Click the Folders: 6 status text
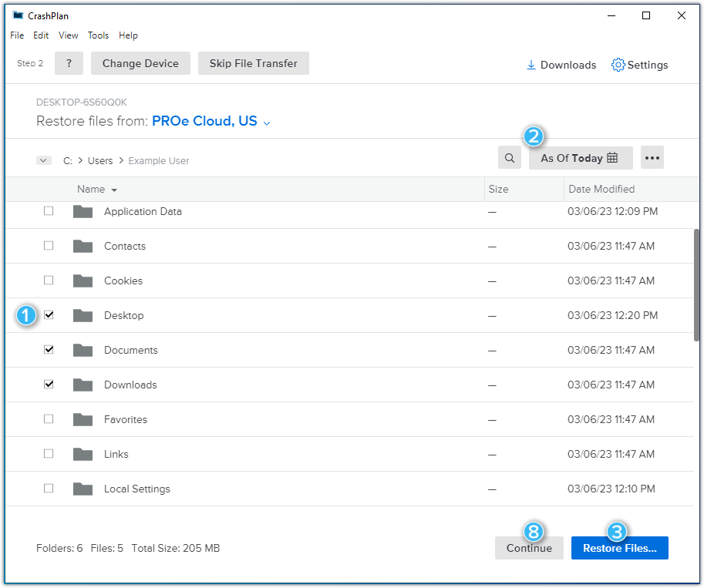704x588 pixels. [59, 548]
